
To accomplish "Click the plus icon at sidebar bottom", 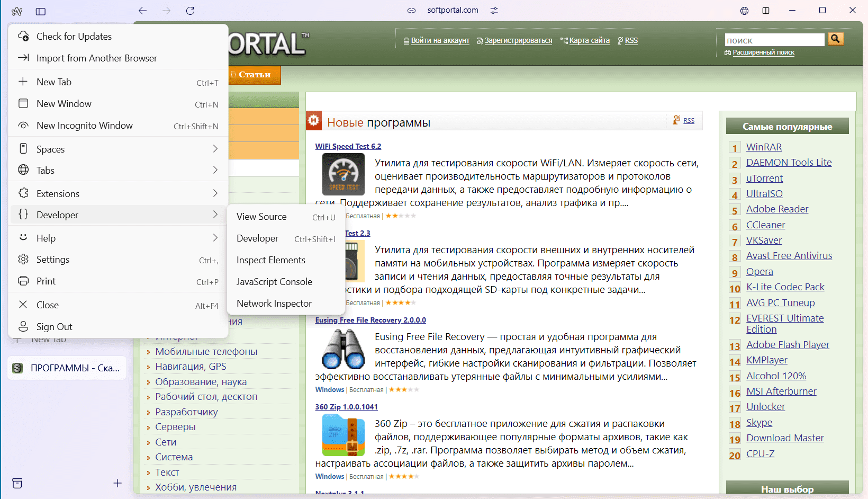I will pyautogui.click(x=117, y=483).
